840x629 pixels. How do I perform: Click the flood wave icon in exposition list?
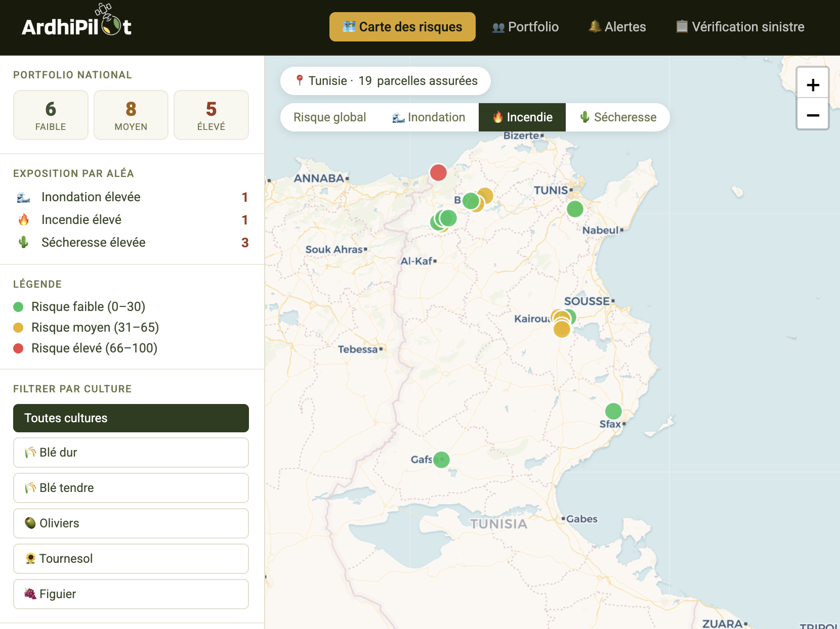pos(23,197)
